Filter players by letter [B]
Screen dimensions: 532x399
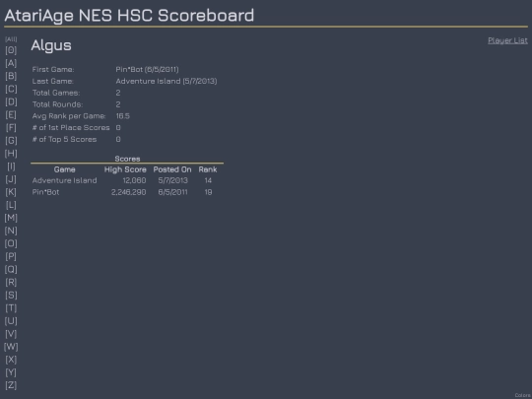[x=11, y=76]
